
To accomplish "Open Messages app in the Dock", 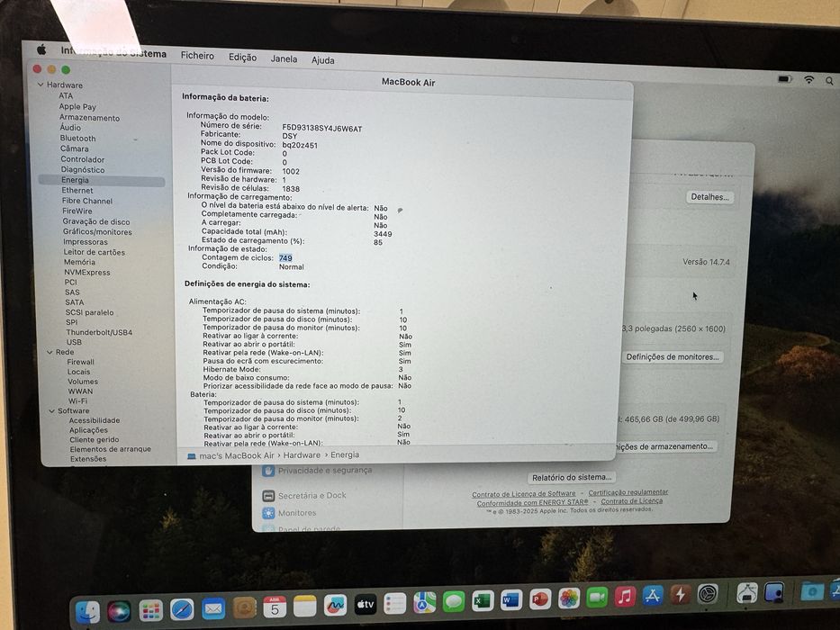I will point(453,601).
